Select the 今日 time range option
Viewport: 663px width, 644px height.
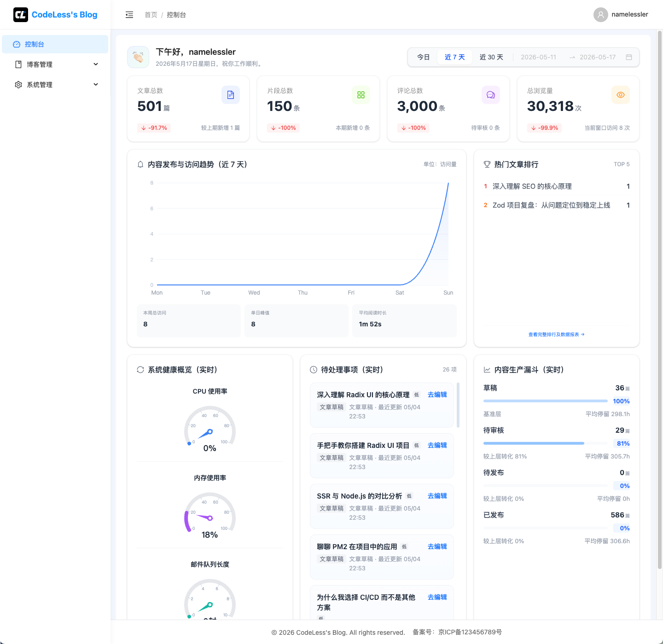pos(424,57)
